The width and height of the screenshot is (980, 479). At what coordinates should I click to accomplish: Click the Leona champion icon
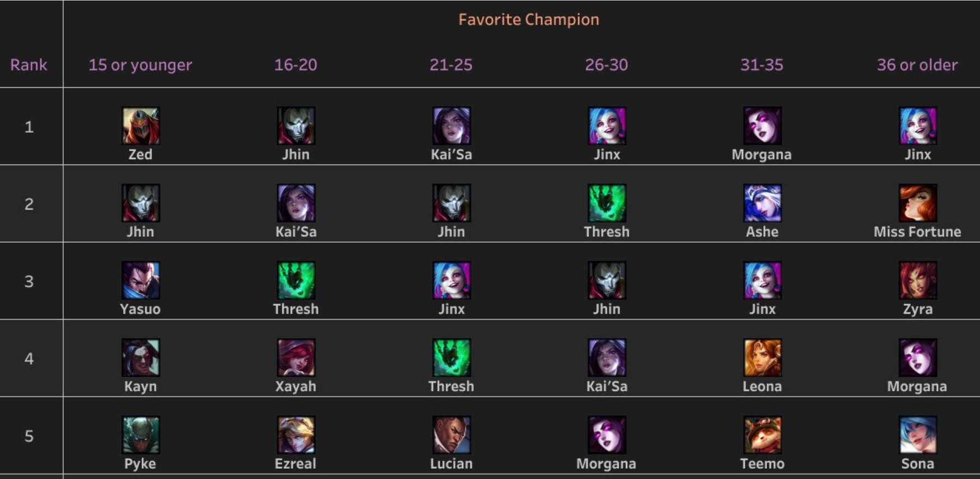(762, 358)
